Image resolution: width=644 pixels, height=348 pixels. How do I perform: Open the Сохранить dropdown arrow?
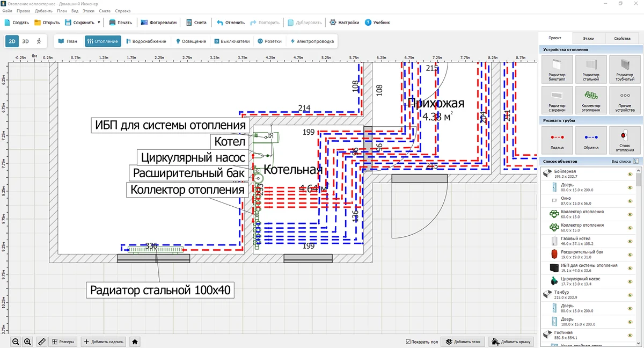point(99,23)
